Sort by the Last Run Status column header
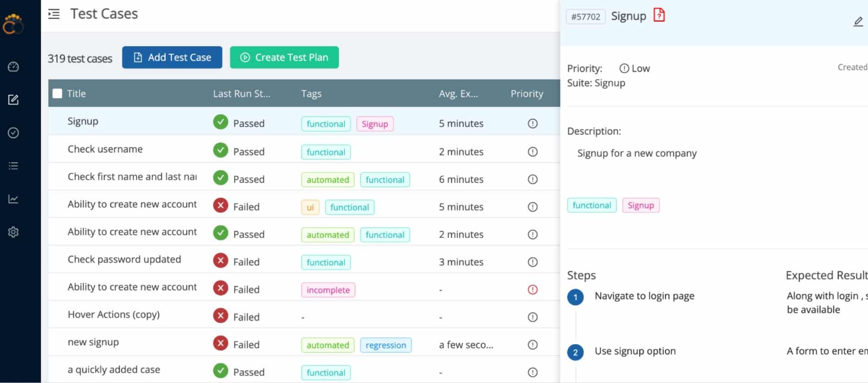 click(242, 93)
